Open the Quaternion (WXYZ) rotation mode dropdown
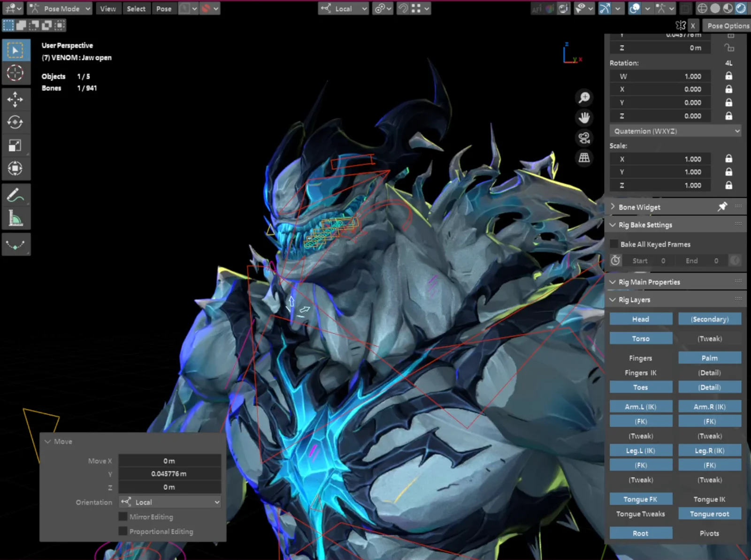The height and width of the screenshot is (560, 751). [x=675, y=131]
